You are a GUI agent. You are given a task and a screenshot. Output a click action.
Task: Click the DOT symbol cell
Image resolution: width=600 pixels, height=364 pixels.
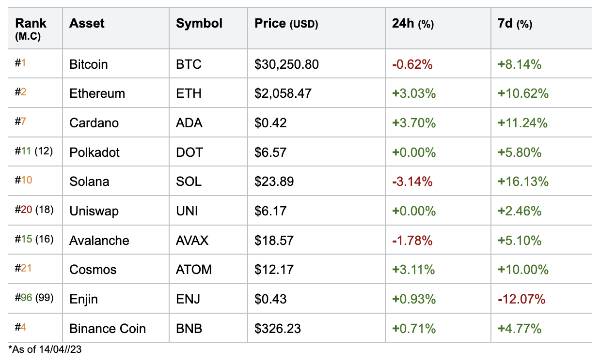pos(189,152)
